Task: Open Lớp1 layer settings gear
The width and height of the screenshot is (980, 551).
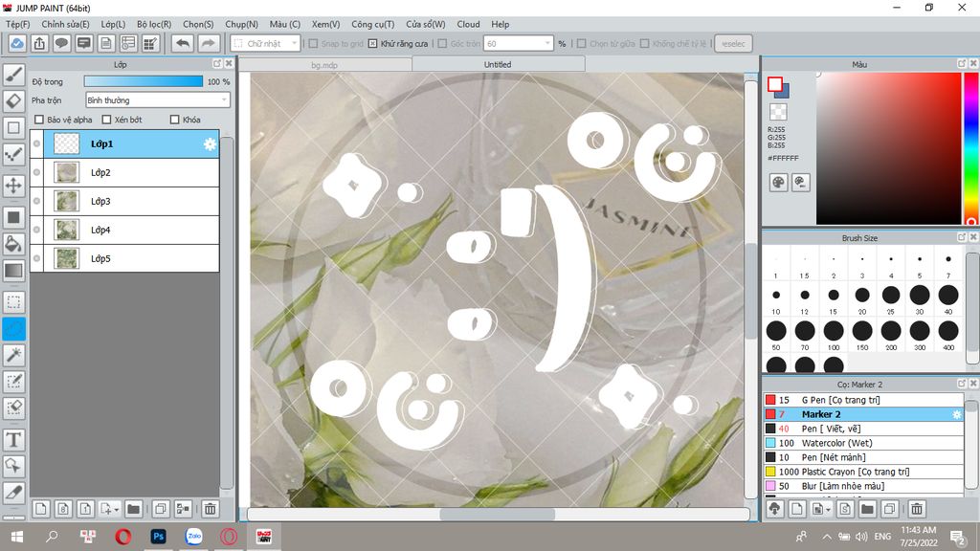Action: [x=210, y=144]
